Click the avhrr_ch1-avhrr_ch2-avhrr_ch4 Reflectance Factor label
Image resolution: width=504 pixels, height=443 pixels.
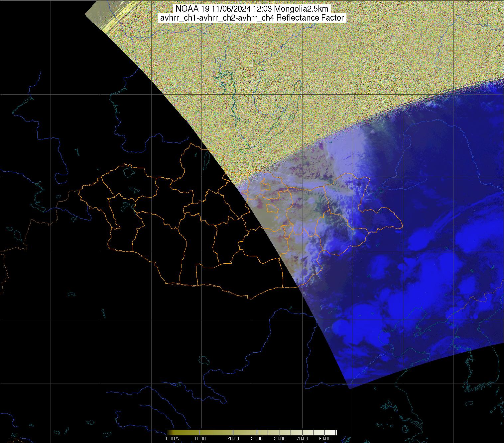click(x=252, y=18)
